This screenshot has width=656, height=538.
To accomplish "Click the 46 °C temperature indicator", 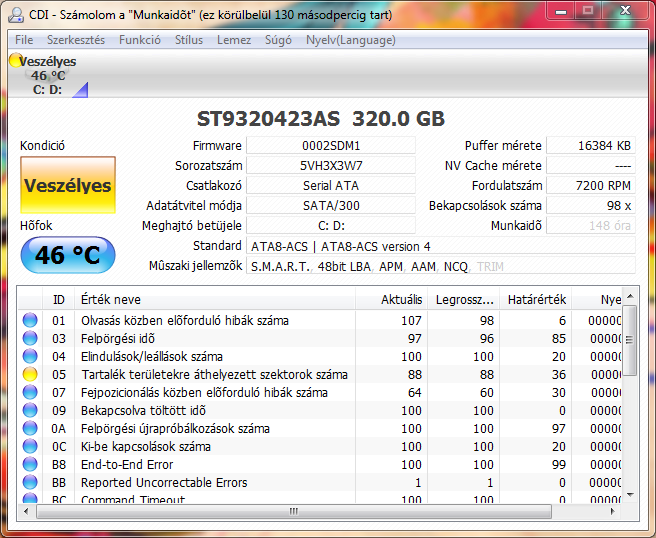I will coord(68,255).
